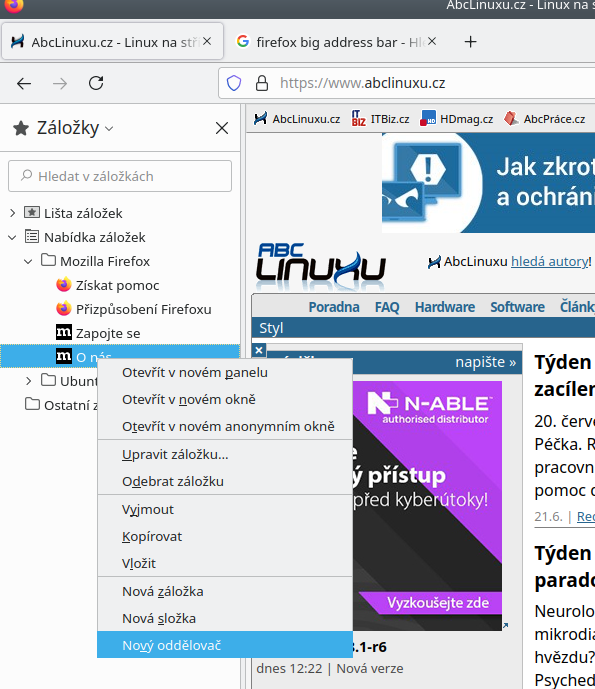Click the ABC Linuxu site logo
This screenshot has height=689, width=595.
[x=321, y=267]
